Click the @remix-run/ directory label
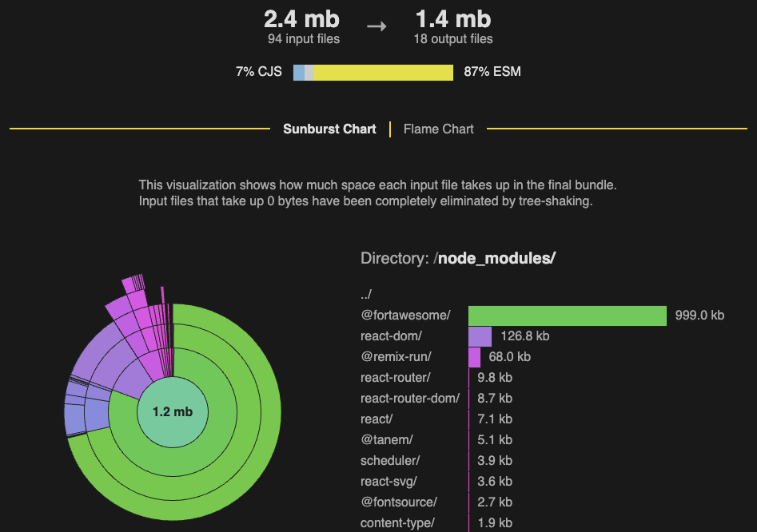This screenshot has height=532, width=757. tap(396, 357)
